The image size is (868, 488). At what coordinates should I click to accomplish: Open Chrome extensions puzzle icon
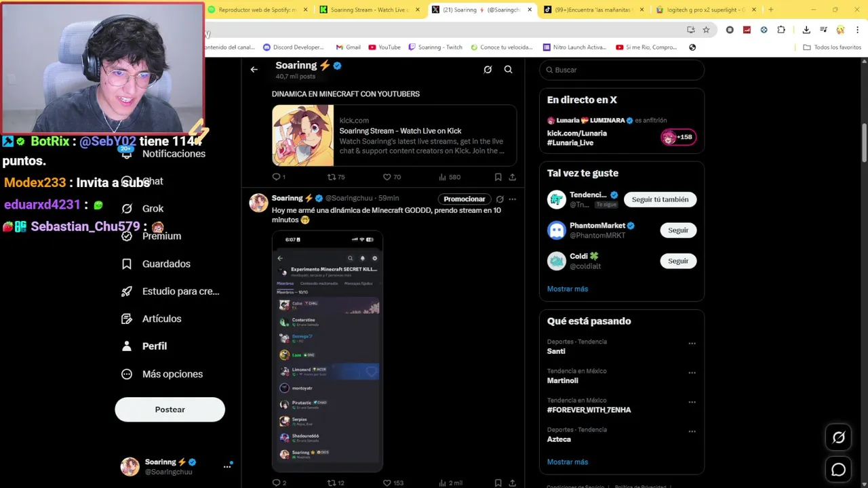(781, 30)
